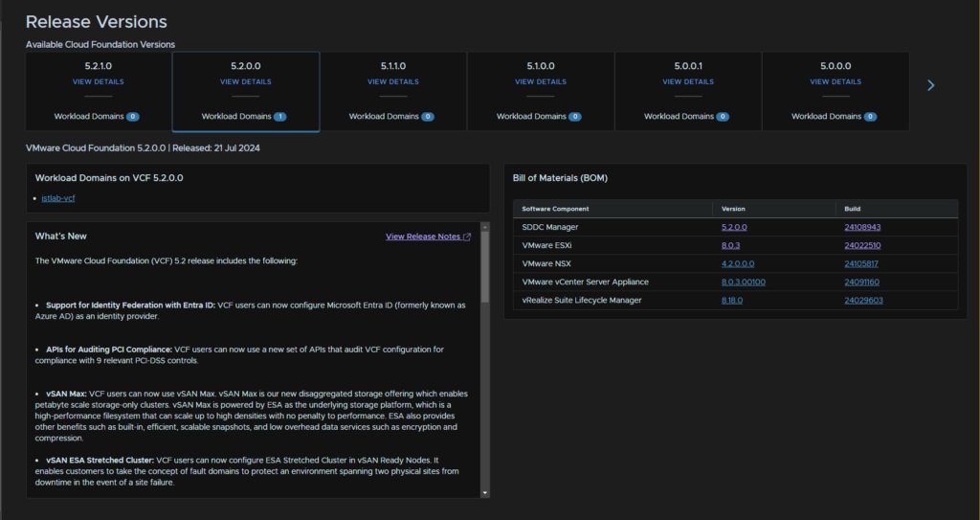980x520 pixels.
Task: Click SDDC Manager build 24108943 link
Action: pos(862,227)
